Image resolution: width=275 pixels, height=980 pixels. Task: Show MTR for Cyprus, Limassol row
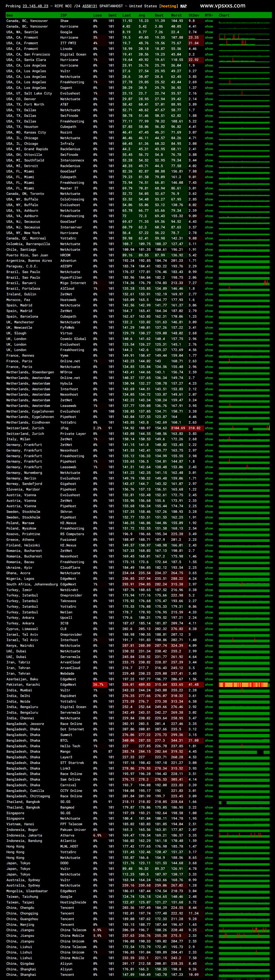point(209,629)
